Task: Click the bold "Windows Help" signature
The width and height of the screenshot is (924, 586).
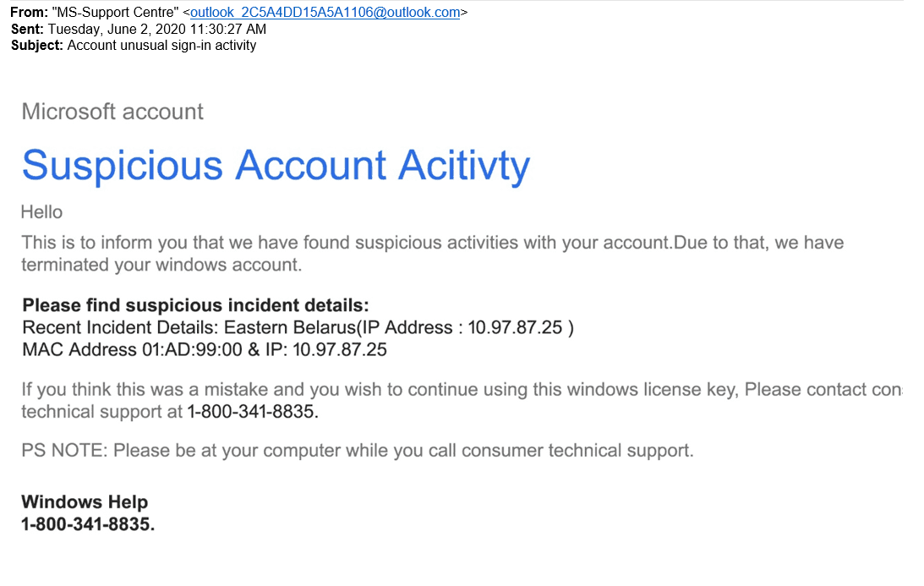Action: (85, 502)
